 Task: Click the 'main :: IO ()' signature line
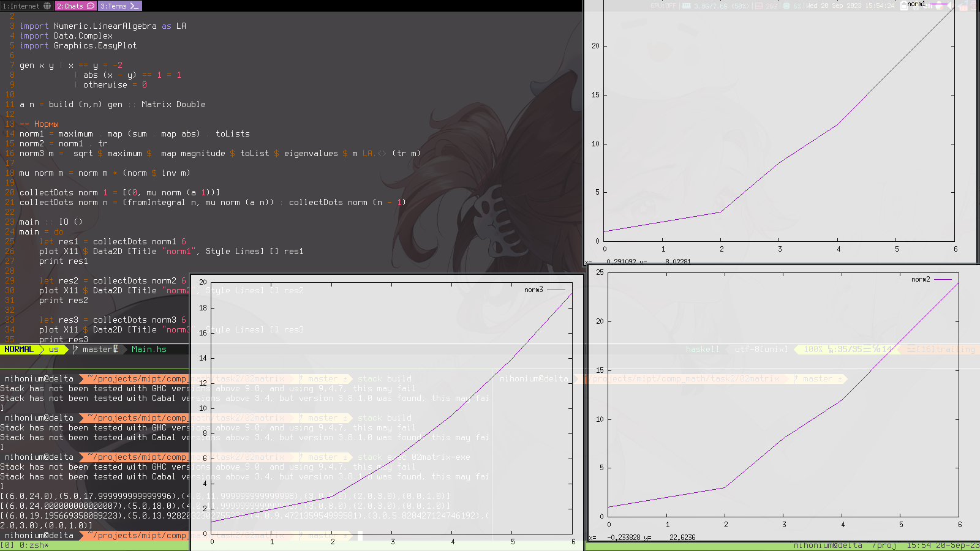pos(51,222)
